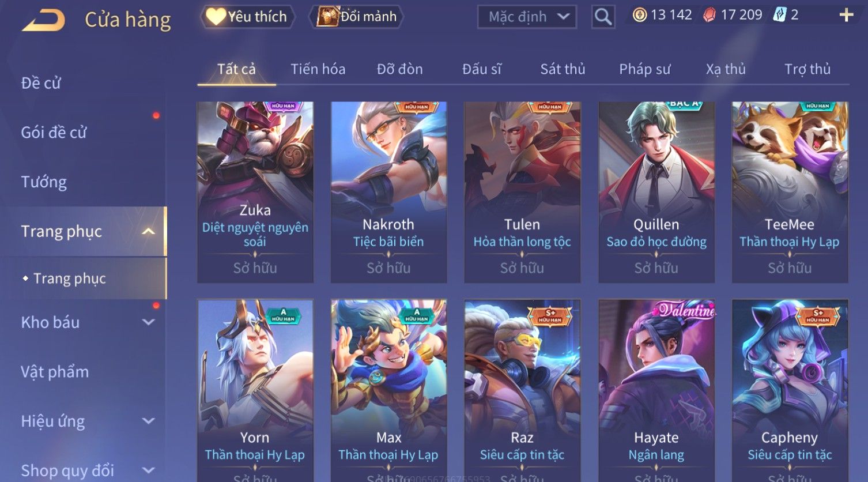Tap the gold coin balance icon
Screen dimensions: 868x482
[640, 15]
